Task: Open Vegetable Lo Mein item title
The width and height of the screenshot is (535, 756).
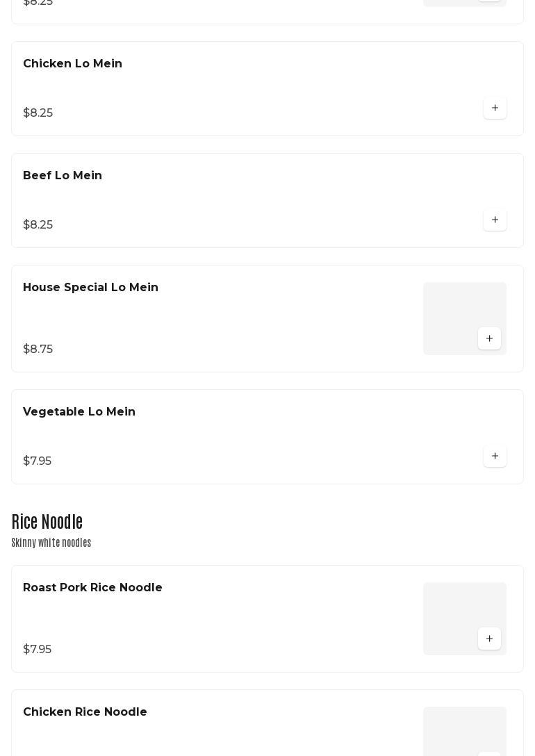Action: (x=79, y=412)
